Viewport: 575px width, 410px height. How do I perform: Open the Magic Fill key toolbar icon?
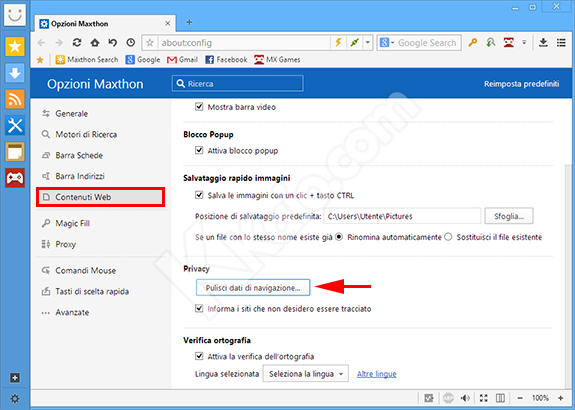473,43
